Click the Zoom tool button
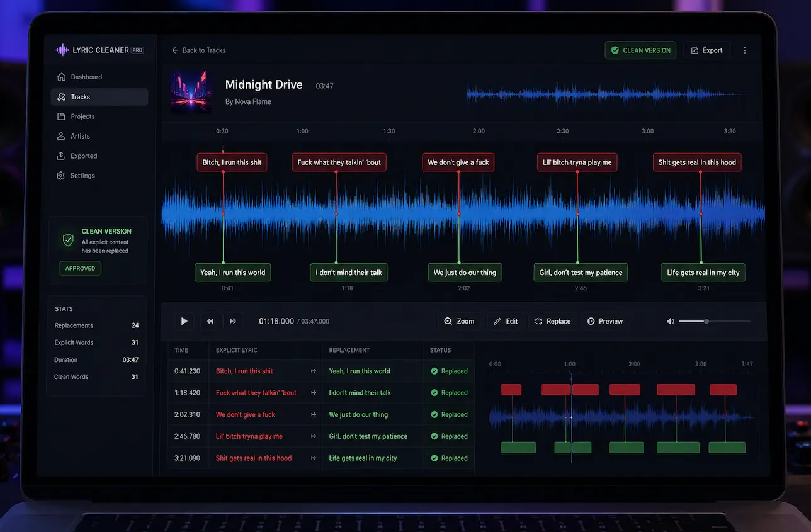The width and height of the screenshot is (811, 532). (x=460, y=321)
